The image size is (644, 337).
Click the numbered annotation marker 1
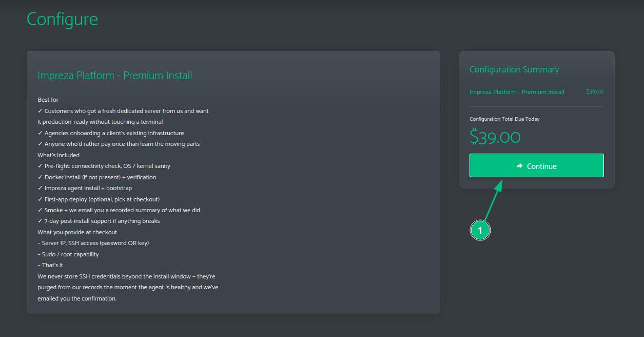pos(480,231)
